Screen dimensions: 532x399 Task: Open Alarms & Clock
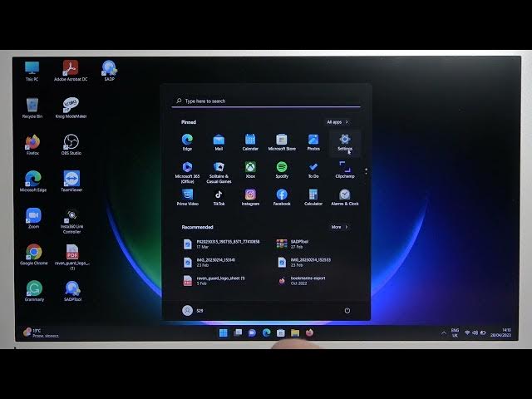[345, 198]
